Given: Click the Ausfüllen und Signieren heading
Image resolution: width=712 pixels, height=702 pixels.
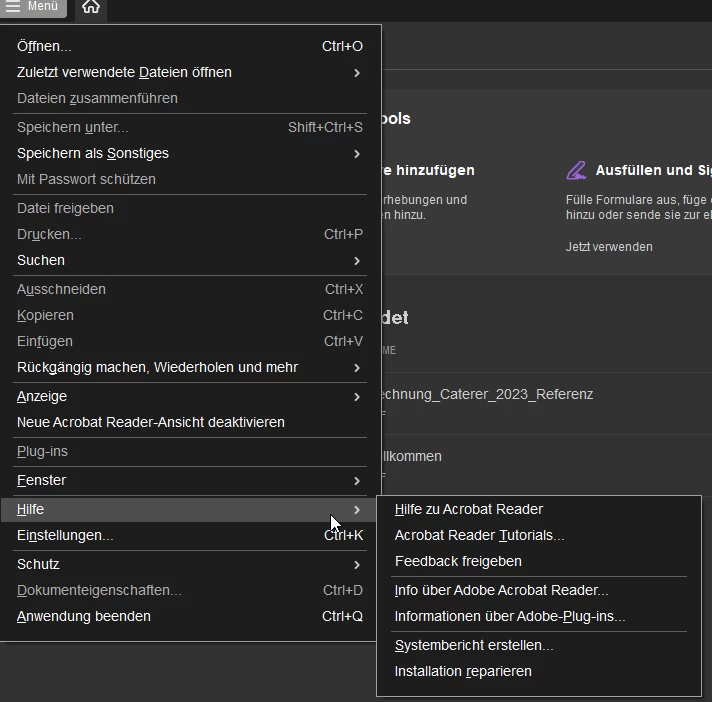Looking at the screenshot, I should pos(653,170).
